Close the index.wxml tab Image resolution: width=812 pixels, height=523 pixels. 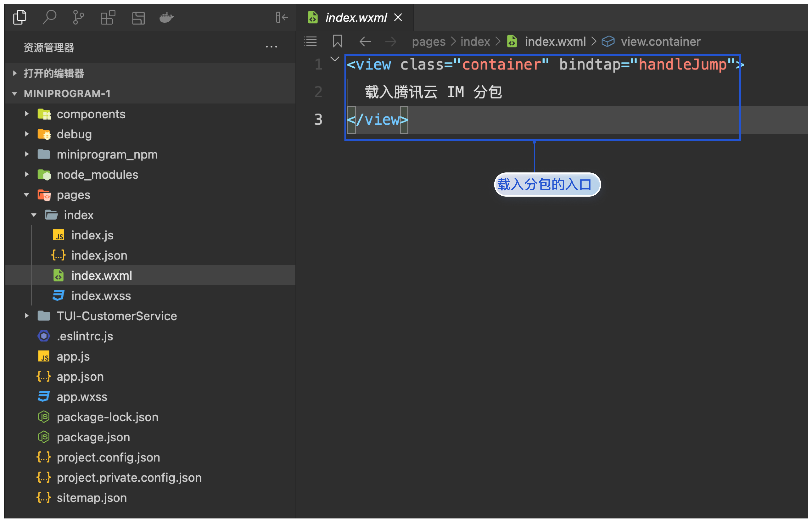point(398,17)
